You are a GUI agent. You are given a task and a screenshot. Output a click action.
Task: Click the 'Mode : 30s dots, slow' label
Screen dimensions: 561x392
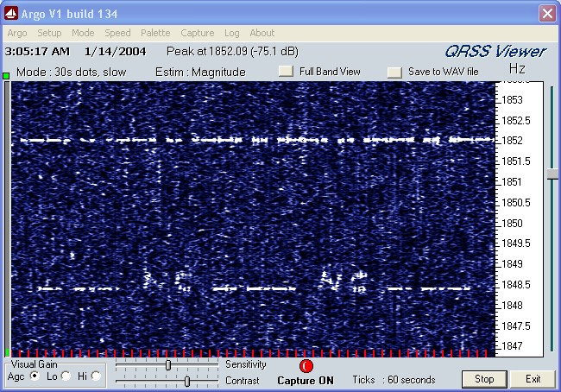[71, 72]
